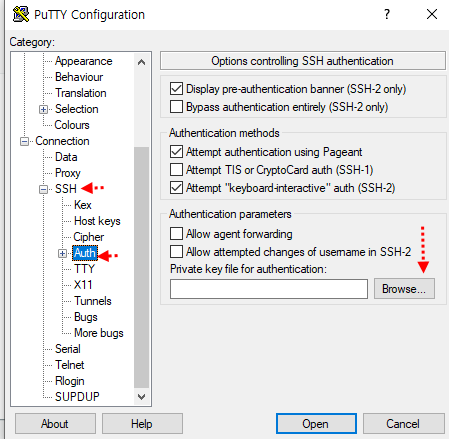The width and height of the screenshot is (449, 439).
Task: Close the PuTTY Configuration window
Action: coord(432,14)
